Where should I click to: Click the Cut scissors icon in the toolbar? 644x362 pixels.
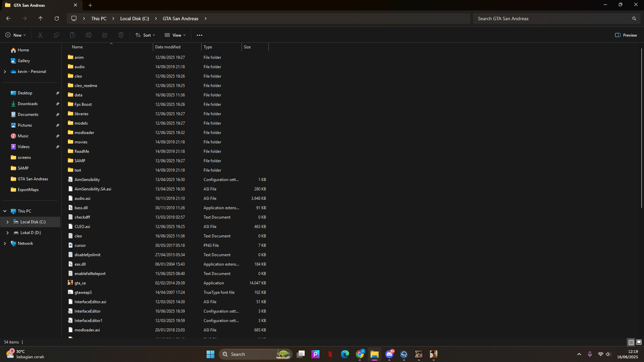pos(40,35)
